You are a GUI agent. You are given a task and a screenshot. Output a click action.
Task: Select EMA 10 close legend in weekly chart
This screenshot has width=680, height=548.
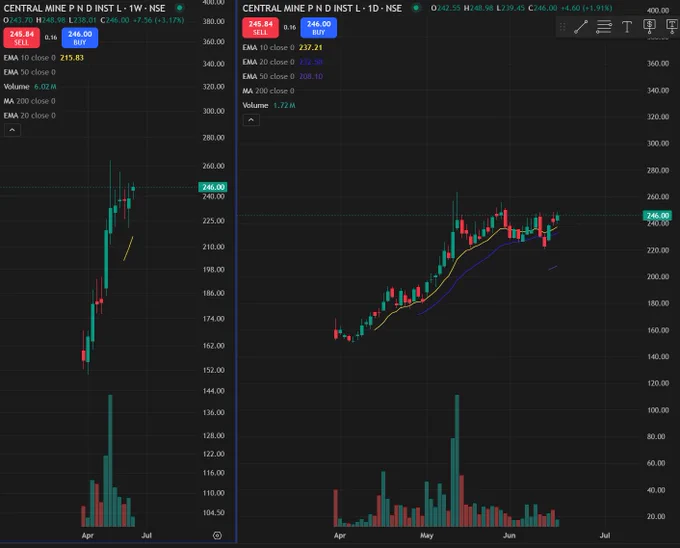pyautogui.click(x=43, y=58)
